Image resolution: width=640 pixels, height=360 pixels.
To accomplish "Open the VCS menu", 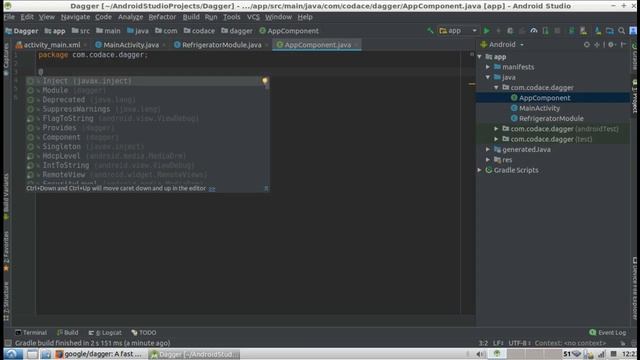I will [x=253, y=17].
